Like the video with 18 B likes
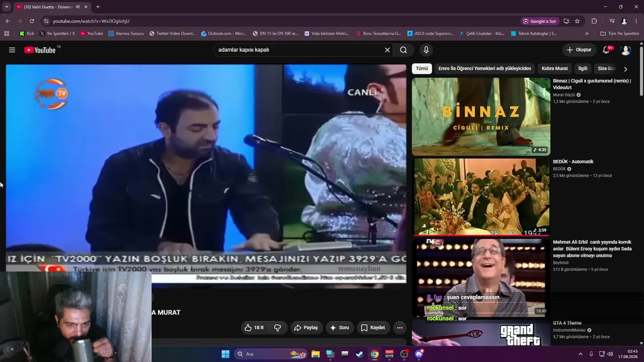 coord(254,328)
